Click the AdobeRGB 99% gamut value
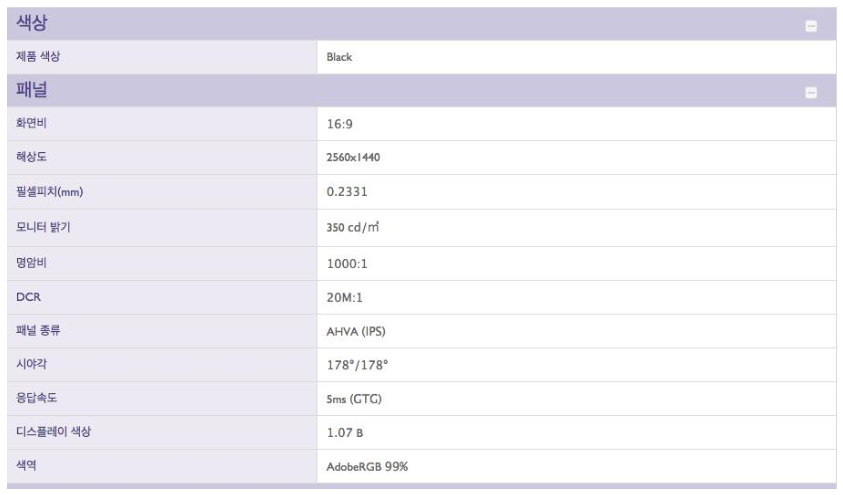 [367, 467]
